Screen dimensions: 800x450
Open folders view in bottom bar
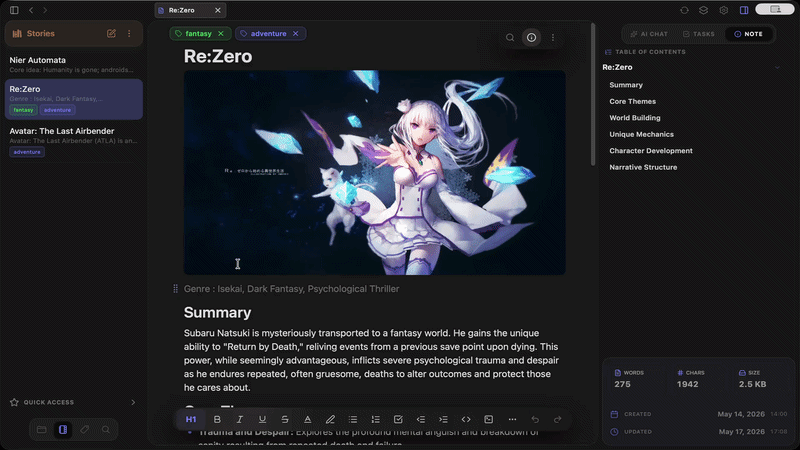pyautogui.click(x=41, y=430)
